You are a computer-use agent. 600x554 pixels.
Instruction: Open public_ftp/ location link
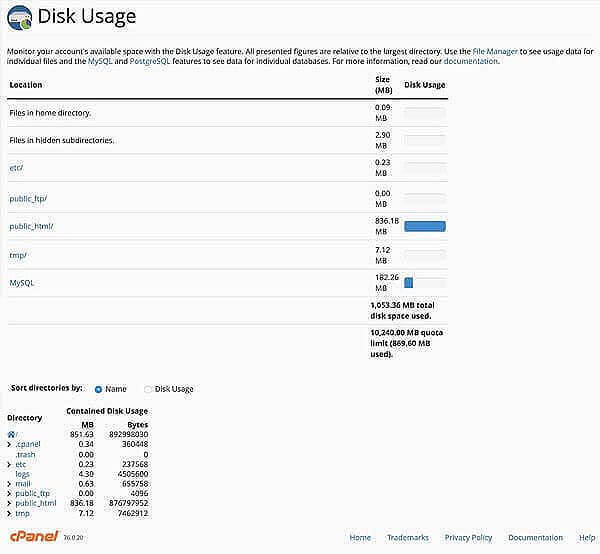[x=28, y=199]
